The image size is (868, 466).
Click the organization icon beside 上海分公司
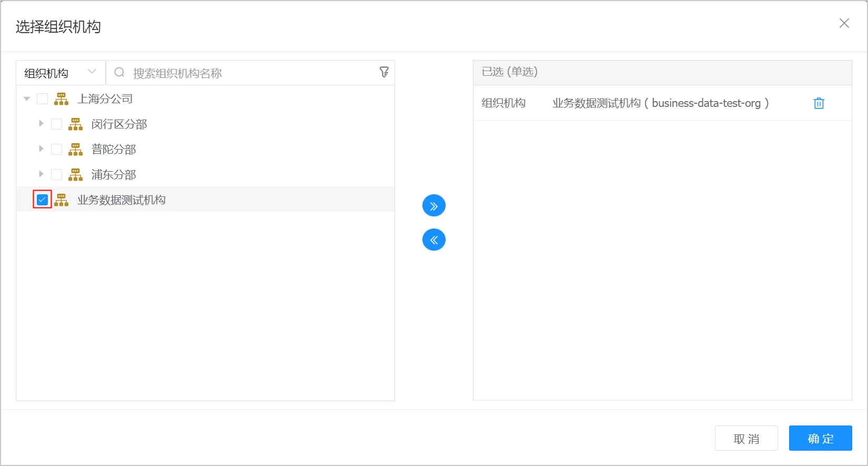[62, 99]
